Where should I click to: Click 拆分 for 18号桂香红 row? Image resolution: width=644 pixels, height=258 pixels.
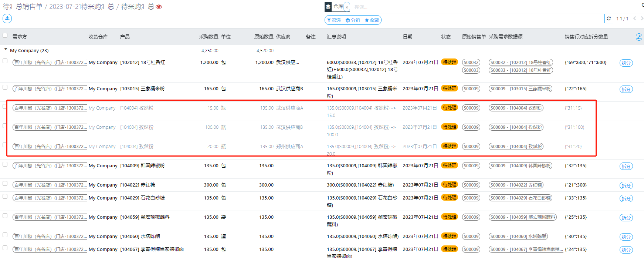626,63
